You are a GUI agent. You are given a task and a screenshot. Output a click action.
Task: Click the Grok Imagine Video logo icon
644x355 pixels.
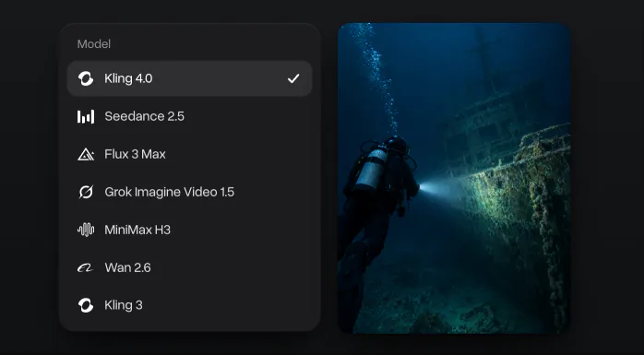tap(86, 192)
